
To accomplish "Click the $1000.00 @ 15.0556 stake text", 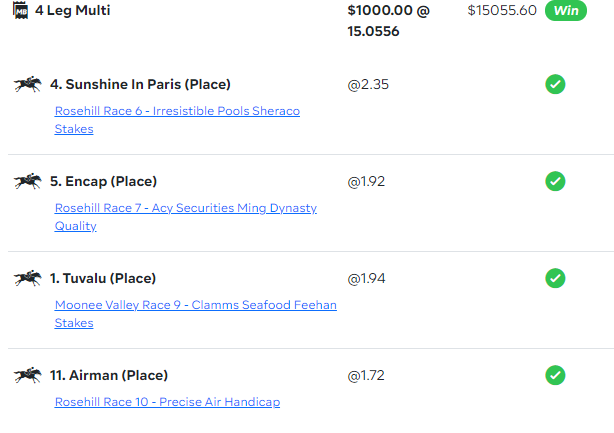I will click(388, 21).
